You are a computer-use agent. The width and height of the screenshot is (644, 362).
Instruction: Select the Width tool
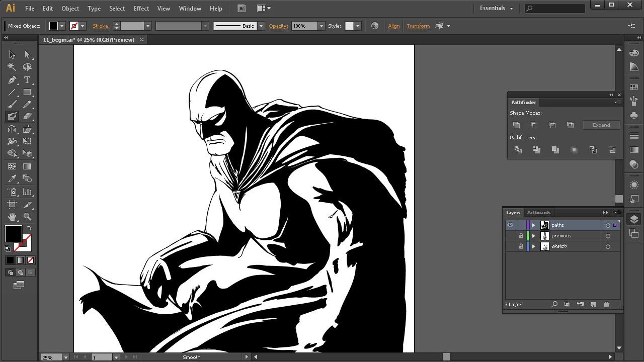[12, 141]
